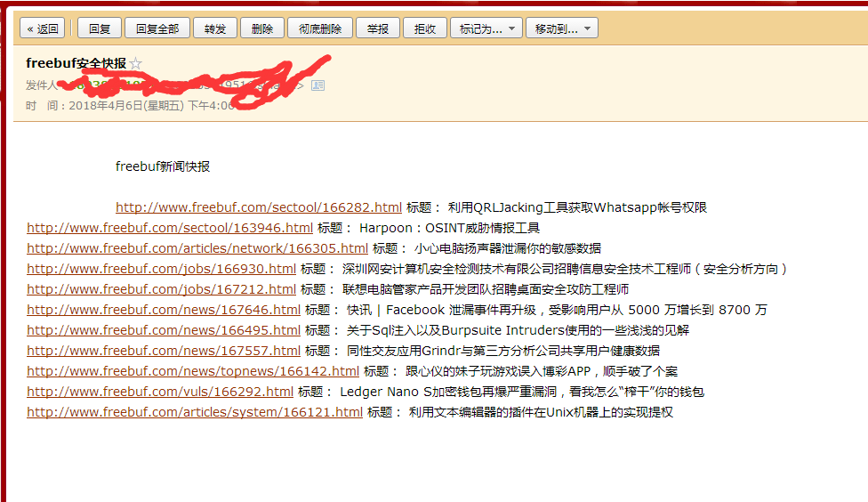
Task: Click the email subject freebuf安全快报
Action: tap(76, 63)
